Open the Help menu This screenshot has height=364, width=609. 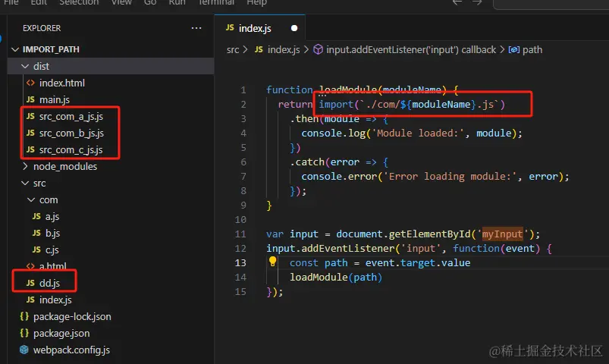click(x=257, y=2)
